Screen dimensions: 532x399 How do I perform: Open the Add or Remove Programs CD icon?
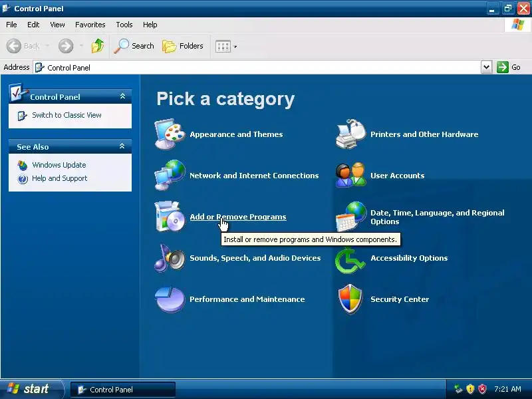(170, 217)
